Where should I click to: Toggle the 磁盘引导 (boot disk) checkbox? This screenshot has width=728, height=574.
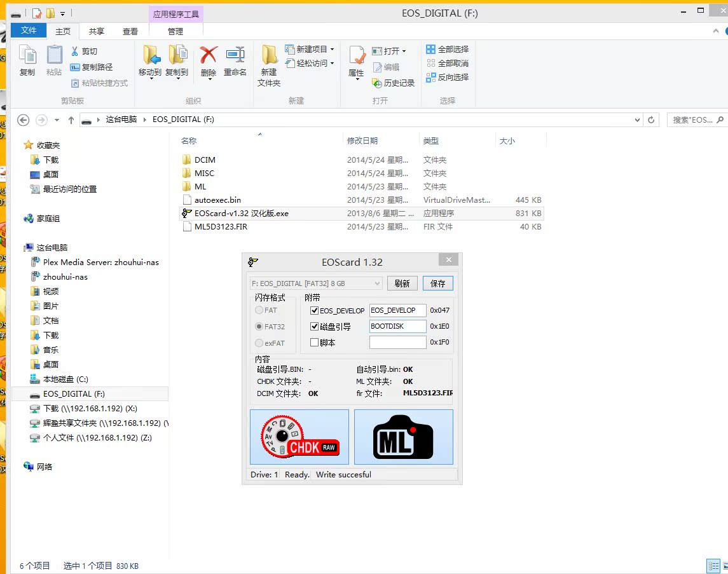pyautogui.click(x=314, y=327)
